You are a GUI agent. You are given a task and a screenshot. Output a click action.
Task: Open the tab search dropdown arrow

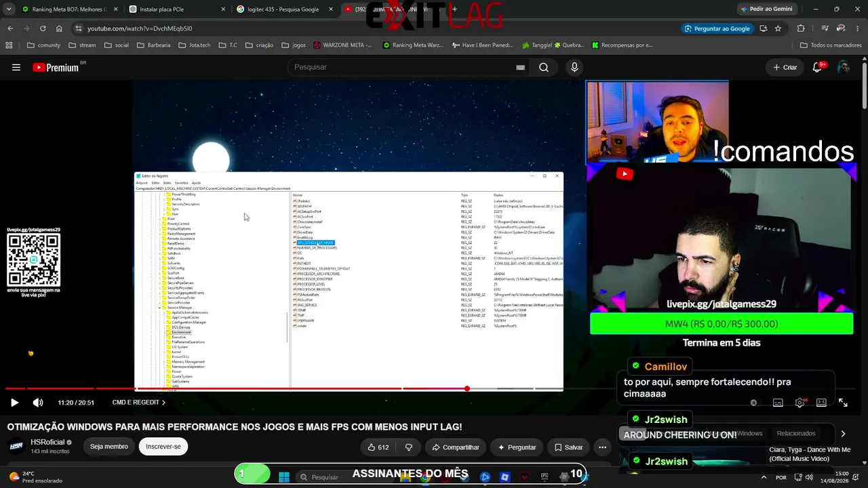pos(9,9)
